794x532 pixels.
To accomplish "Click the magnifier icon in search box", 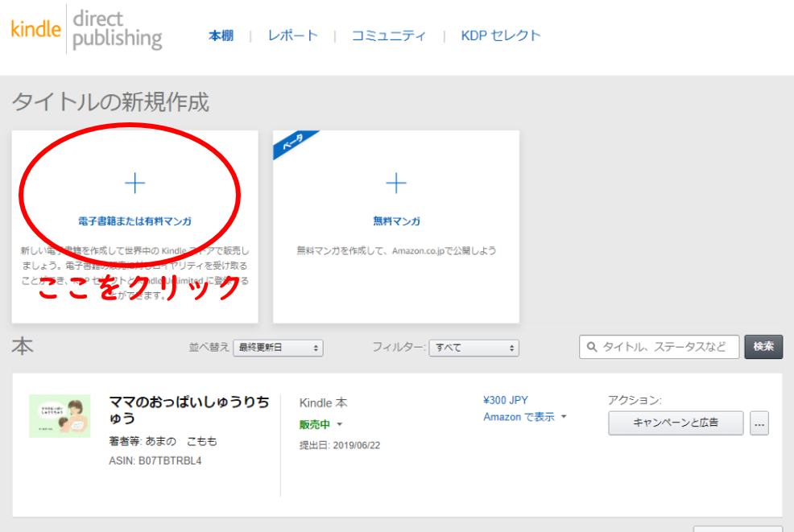I will coord(591,347).
